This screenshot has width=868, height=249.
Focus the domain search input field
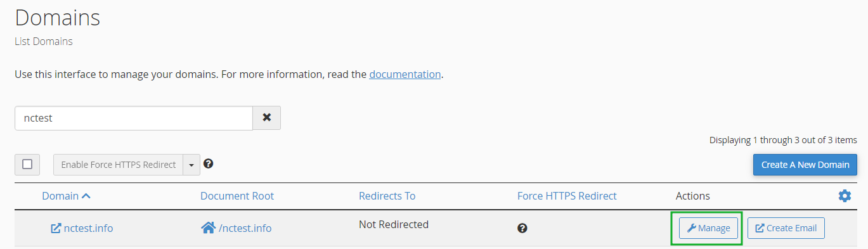click(x=134, y=118)
